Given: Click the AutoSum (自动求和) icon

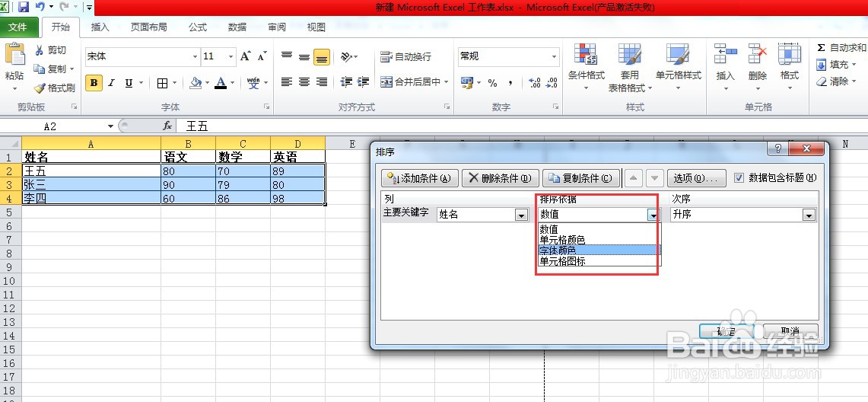Looking at the screenshot, I should 821,48.
